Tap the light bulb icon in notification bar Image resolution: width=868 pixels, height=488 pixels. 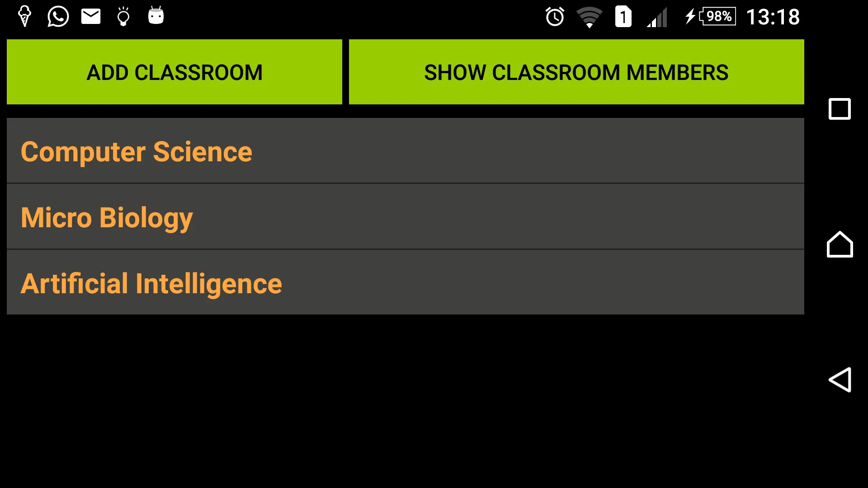(123, 16)
